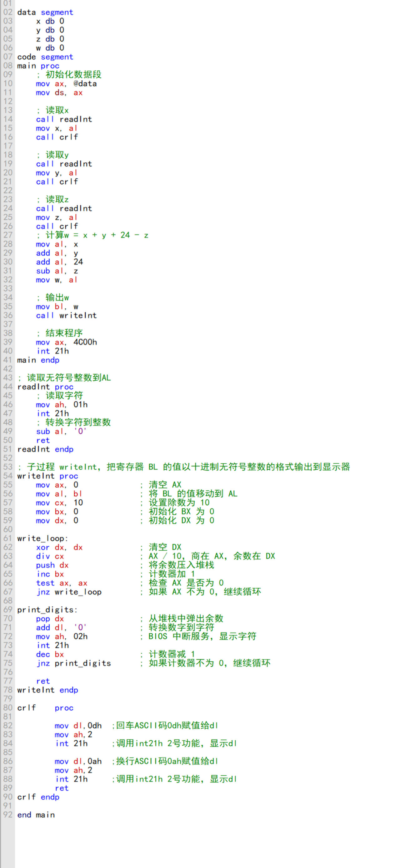Click the 'z db 0' variable definition
This screenshot has height=868, width=401.
(x=50, y=39)
